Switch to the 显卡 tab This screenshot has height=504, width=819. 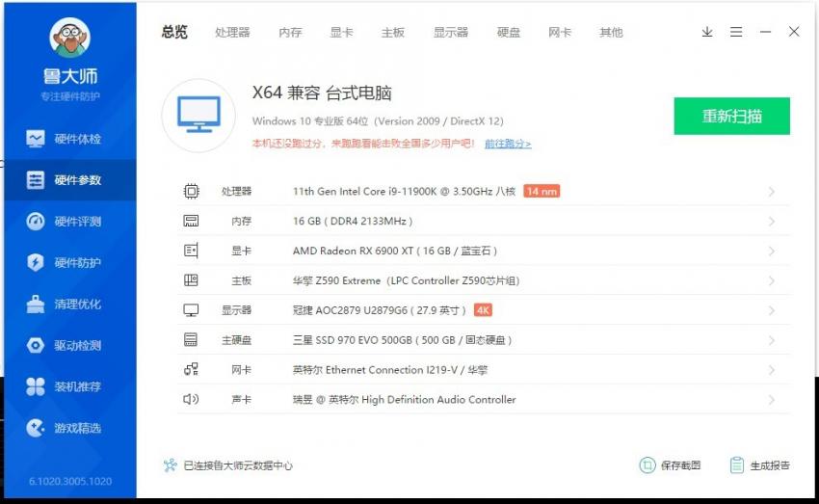[342, 33]
